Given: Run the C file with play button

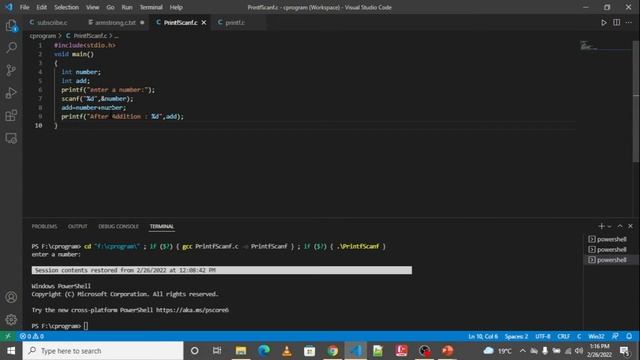Looking at the screenshot, I should 604,22.
